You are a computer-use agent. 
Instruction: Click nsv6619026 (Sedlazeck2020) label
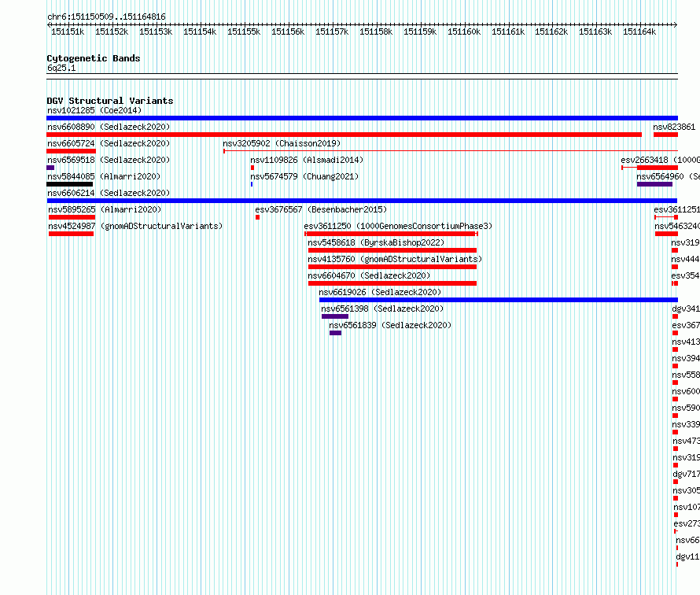pyautogui.click(x=380, y=292)
